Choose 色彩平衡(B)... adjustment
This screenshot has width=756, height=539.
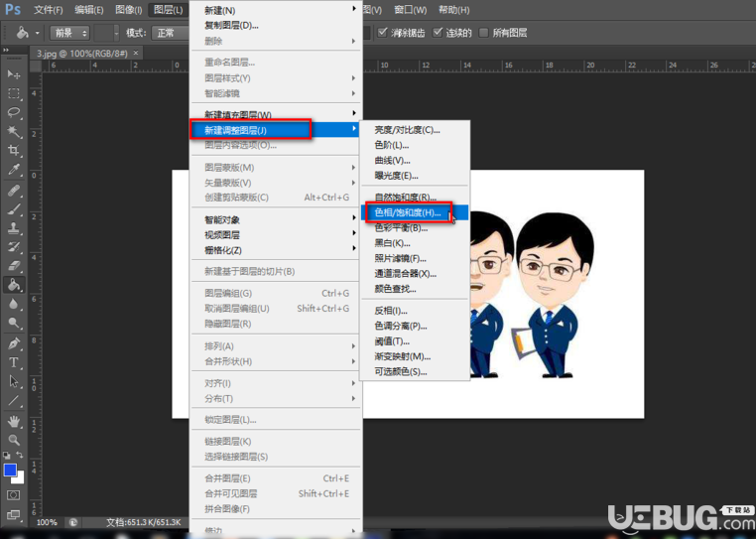[x=415, y=227]
